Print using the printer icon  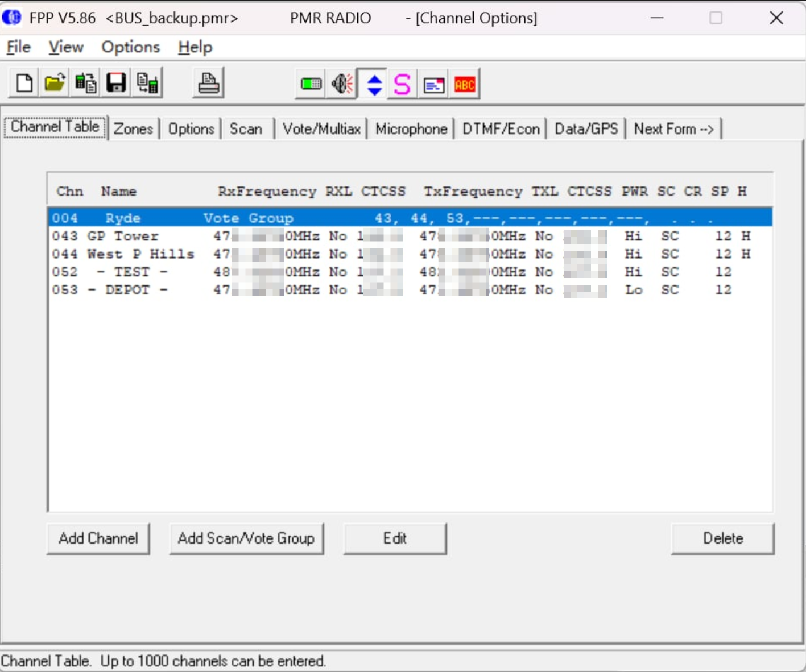[x=208, y=84]
